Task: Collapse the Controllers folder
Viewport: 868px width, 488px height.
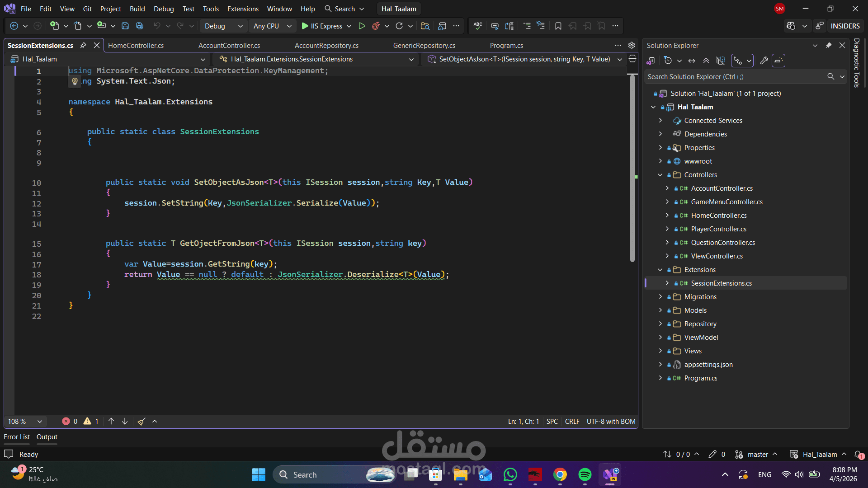Action: coord(660,175)
